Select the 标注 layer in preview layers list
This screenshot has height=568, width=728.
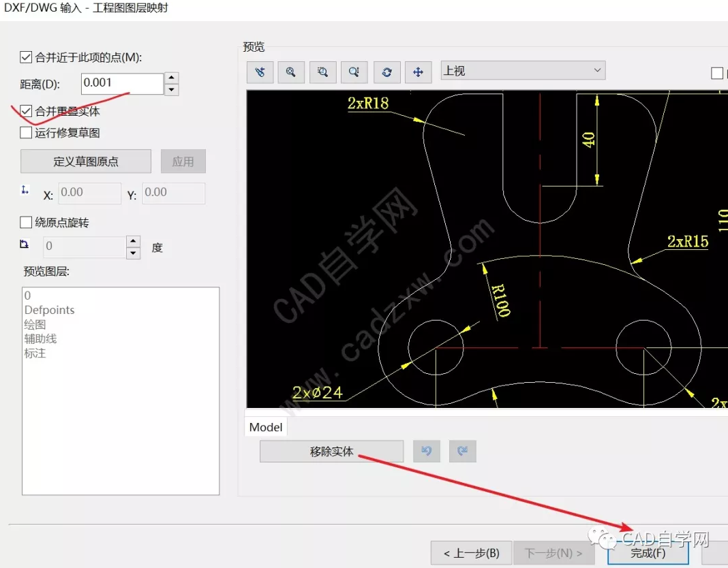pyautogui.click(x=35, y=353)
